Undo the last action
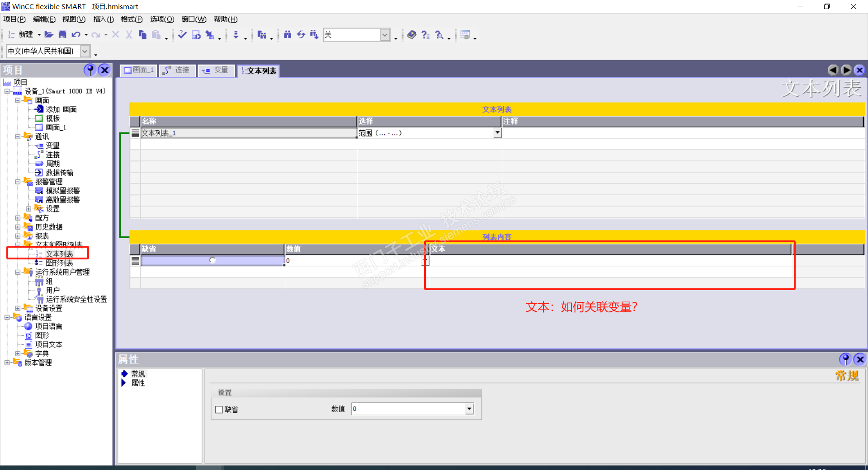The height and width of the screenshot is (470, 868). pos(75,35)
